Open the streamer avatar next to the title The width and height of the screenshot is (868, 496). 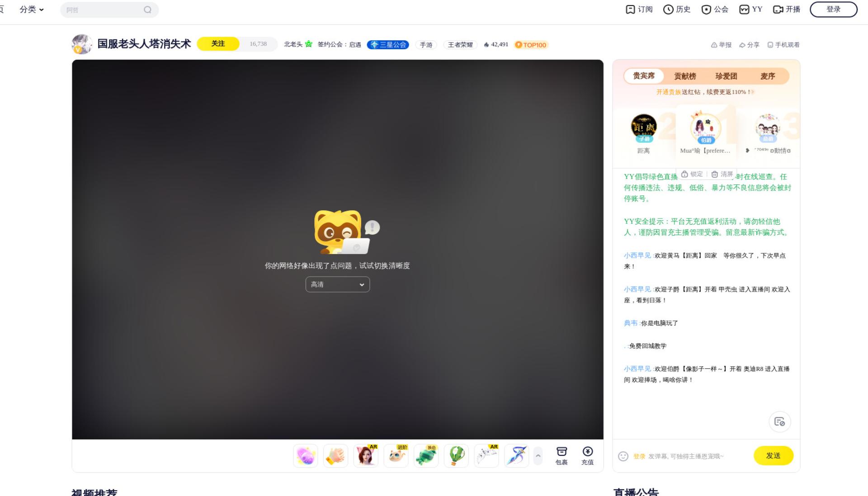[x=82, y=44]
